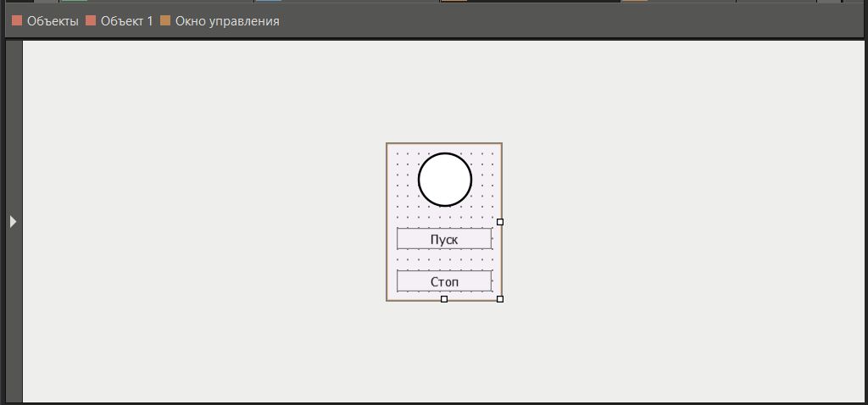Open the Объекты breadcrumb label

[53, 21]
